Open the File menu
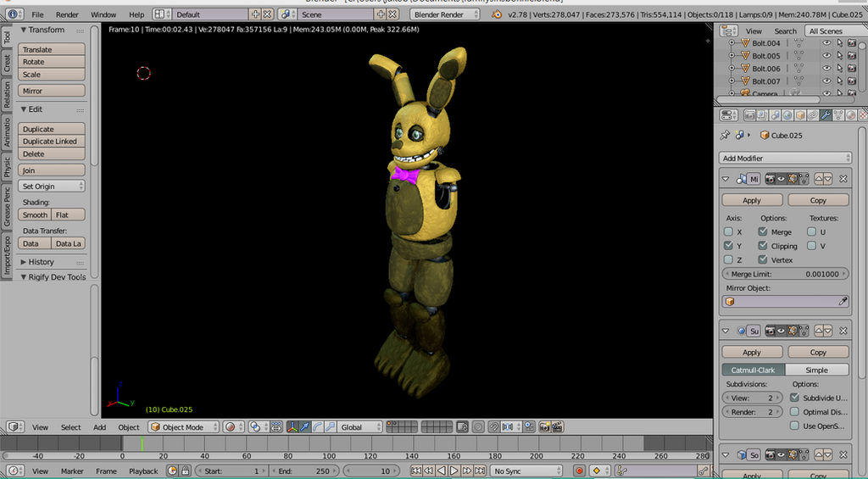Image resolution: width=868 pixels, height=479 pixels. coord(37,14)
